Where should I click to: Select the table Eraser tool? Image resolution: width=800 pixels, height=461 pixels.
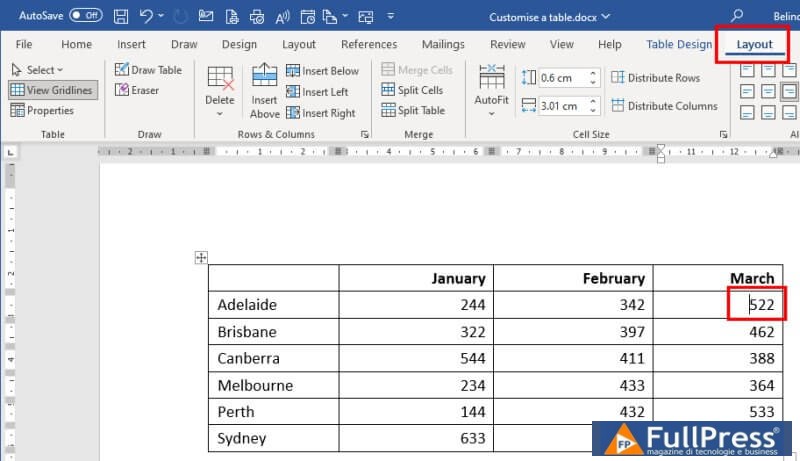tap(137, 90)
